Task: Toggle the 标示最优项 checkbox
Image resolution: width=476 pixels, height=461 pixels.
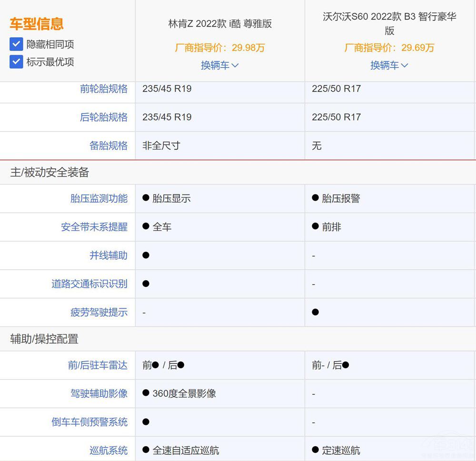Action: point(16,62)
